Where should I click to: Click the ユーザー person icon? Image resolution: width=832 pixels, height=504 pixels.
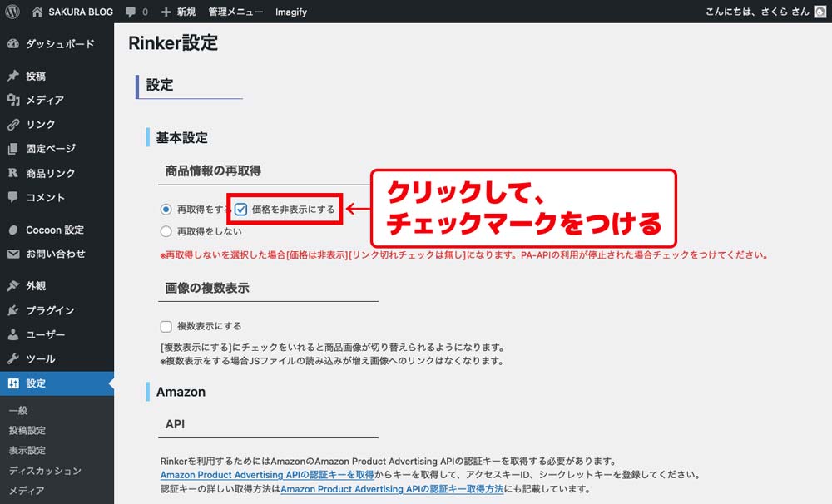click(13, 335)
